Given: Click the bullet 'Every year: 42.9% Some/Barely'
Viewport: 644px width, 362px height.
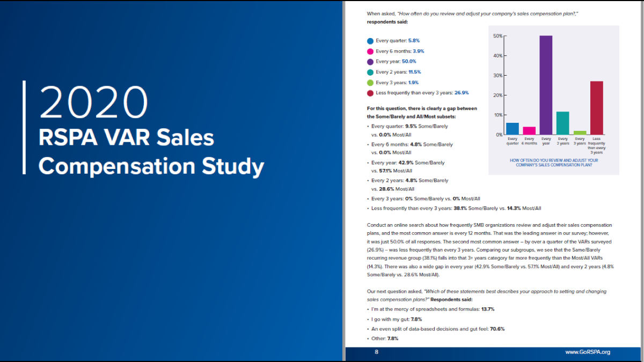Looking at the screenshot, I should point(408,162).
